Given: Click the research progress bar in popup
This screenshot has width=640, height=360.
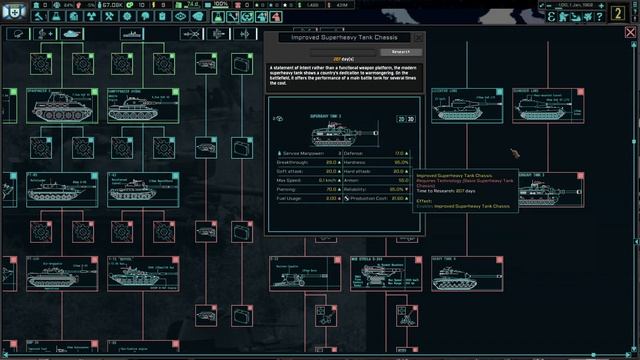Looking at the screenshot, I should 344,52.
